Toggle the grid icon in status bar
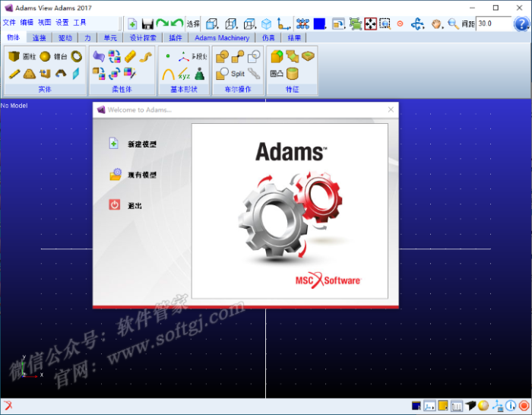The image size is (532, 415). click(x=457, y=406)
